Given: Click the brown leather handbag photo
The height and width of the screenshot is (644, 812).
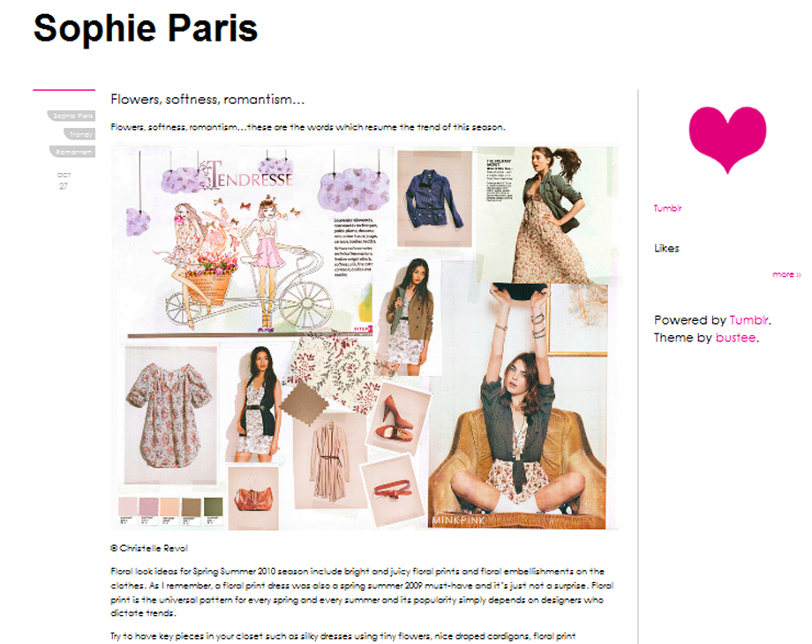Looking at the screenshot, I should click(253, 498).
